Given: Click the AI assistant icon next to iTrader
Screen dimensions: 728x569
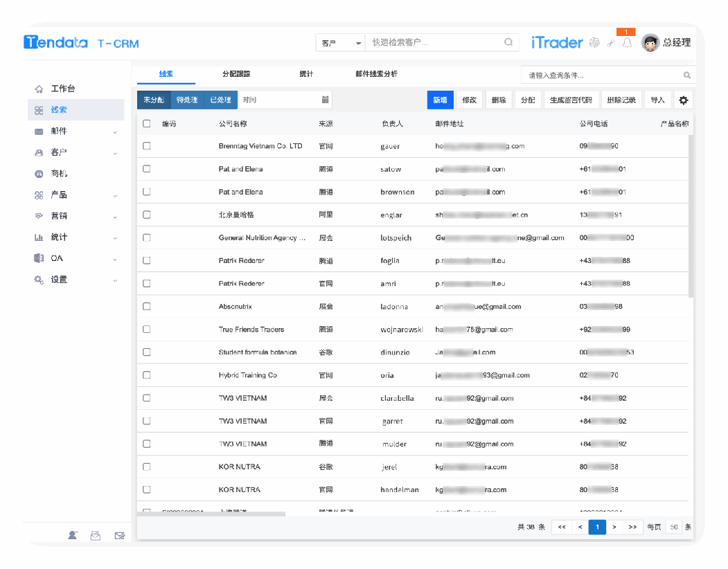Looking at the screenshot, I should tap(594, 43).
